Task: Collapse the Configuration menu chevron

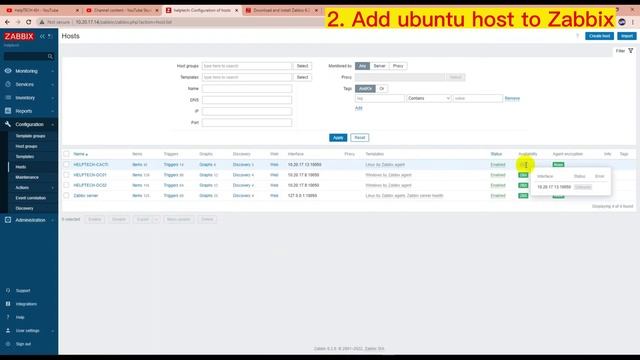Action: tap(53, 124)
